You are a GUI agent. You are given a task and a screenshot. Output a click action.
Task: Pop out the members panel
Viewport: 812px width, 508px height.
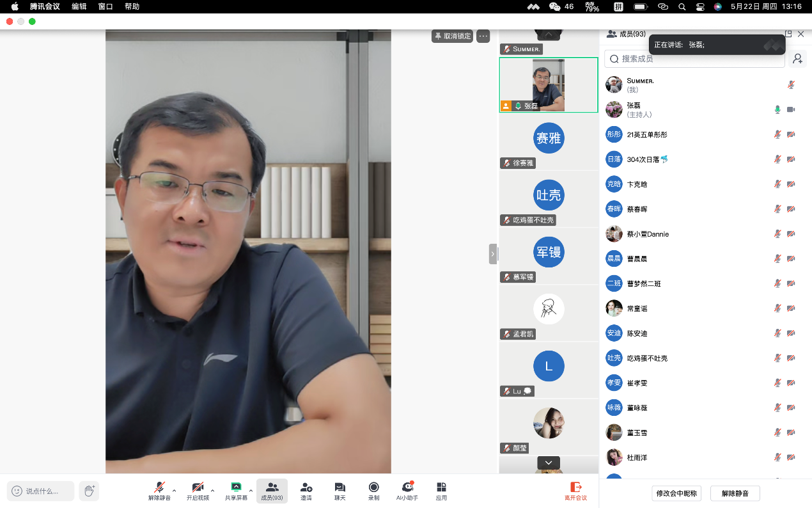pyautogui.click(x=788, y=34)
